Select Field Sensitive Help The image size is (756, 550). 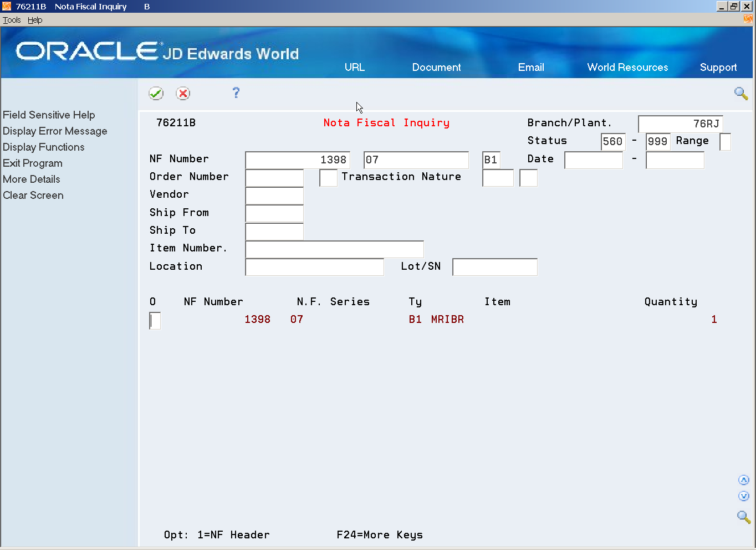(x=49, y=115)
